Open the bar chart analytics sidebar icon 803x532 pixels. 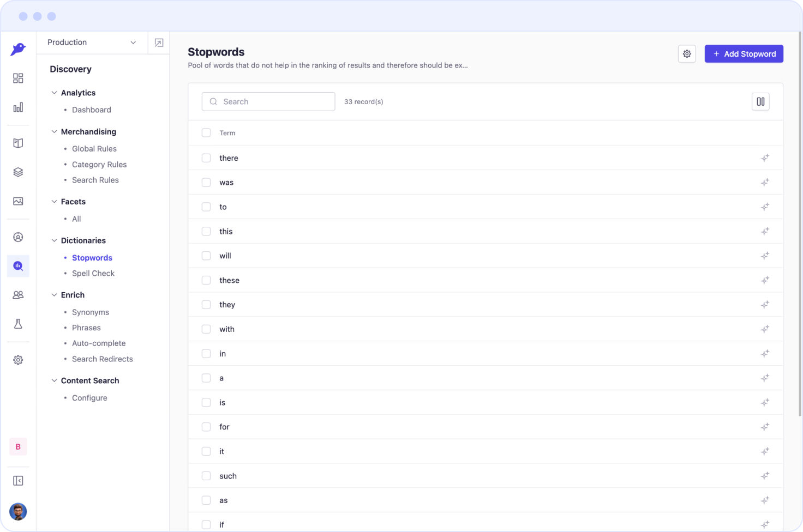[x=18, y=107]
